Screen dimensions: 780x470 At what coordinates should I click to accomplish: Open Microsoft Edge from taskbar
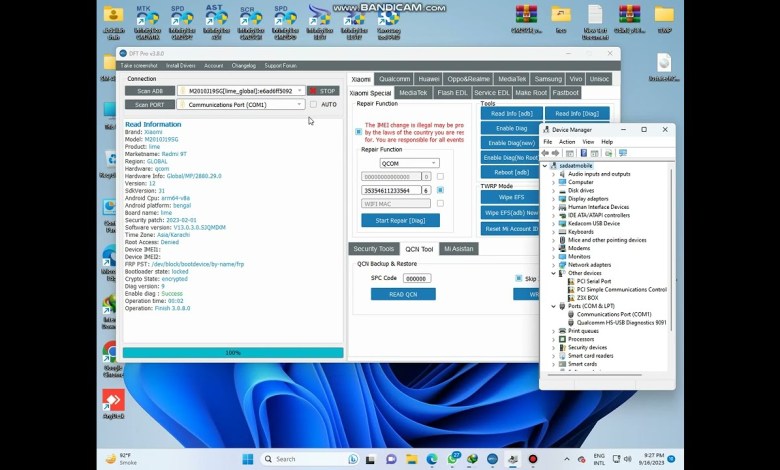pyautogui.click(x=432, y=459)
